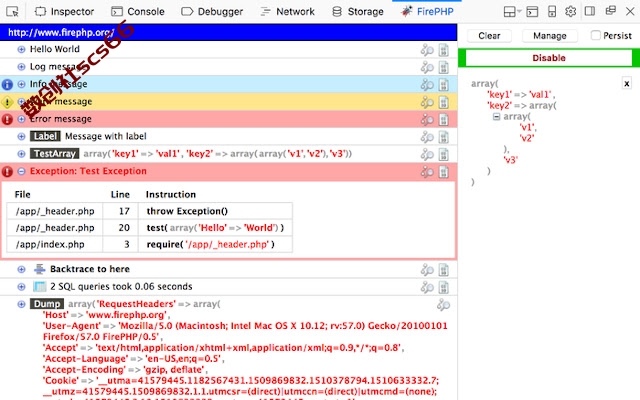The width and height of the screenshot is (640, 400).
Task: Expand the 2 SQL queries row
Action: [21, 287]
